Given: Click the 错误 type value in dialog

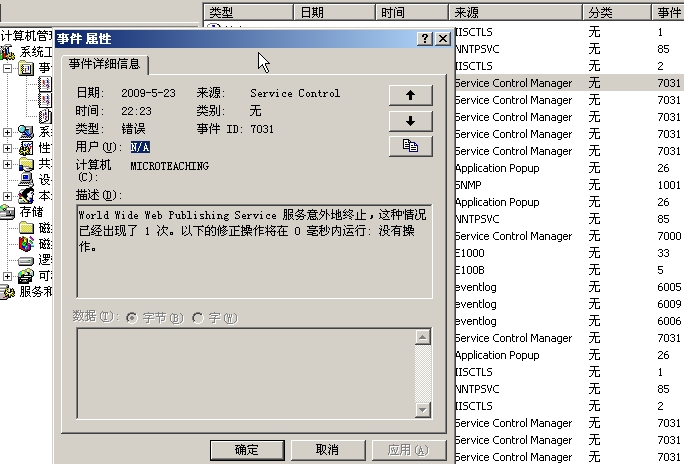Looking at the screenshot, I should point(133,129).
